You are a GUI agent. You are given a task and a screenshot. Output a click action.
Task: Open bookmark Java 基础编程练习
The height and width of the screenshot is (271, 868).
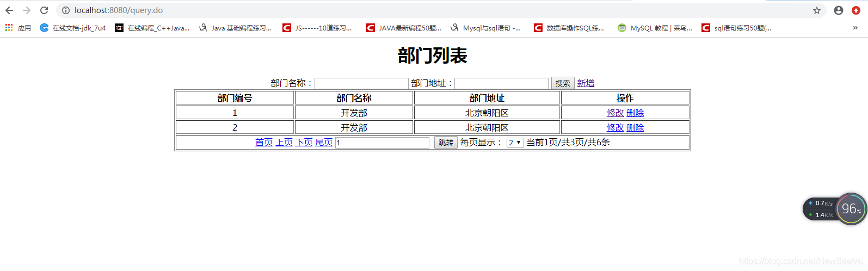pos(235,28)
